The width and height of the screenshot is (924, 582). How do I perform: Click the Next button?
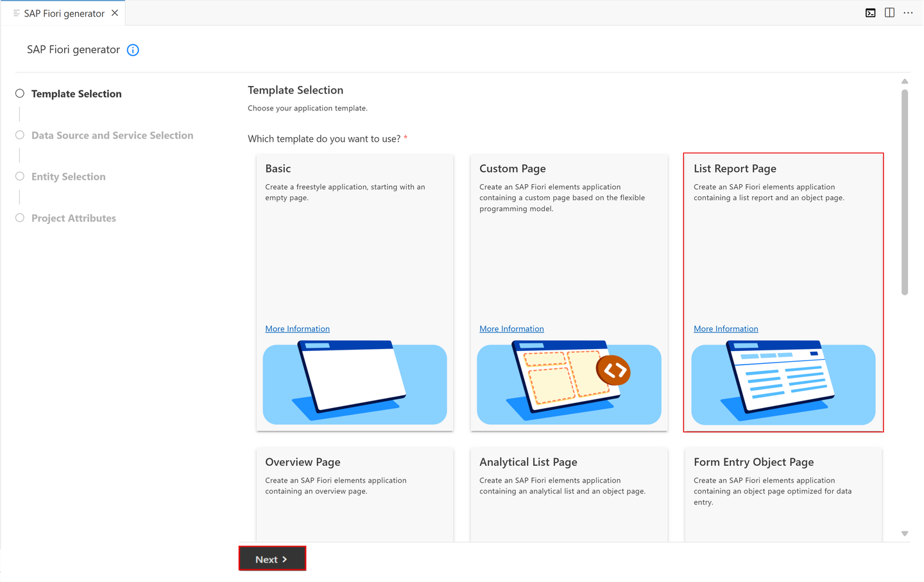tap(272, 559)
